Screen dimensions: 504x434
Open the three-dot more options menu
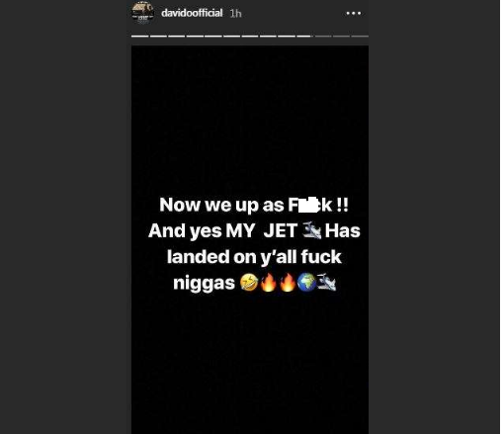[x=354, y=14]
